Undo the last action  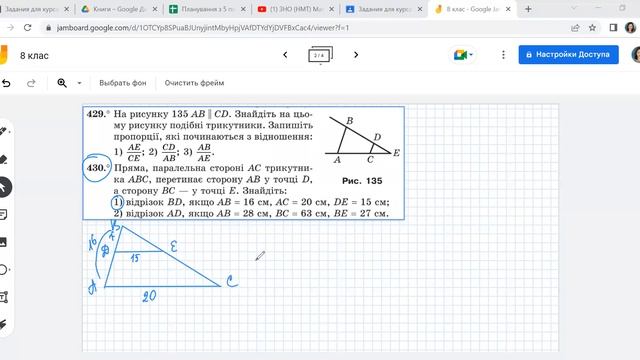point(6,83)
